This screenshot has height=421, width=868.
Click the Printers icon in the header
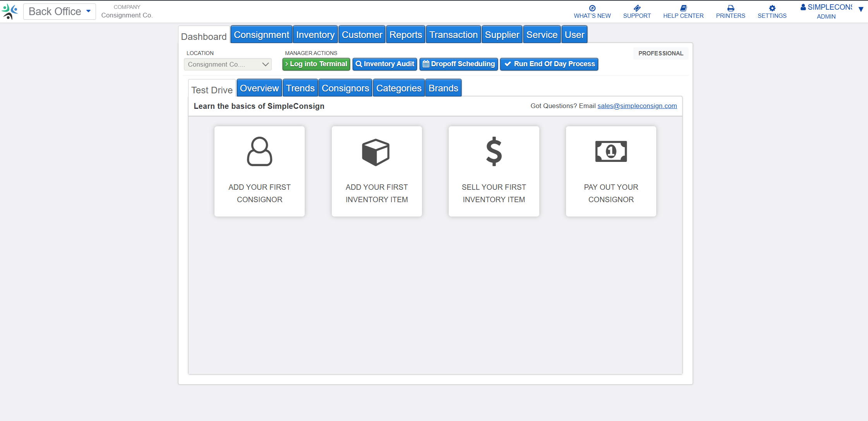coord(731,8)
